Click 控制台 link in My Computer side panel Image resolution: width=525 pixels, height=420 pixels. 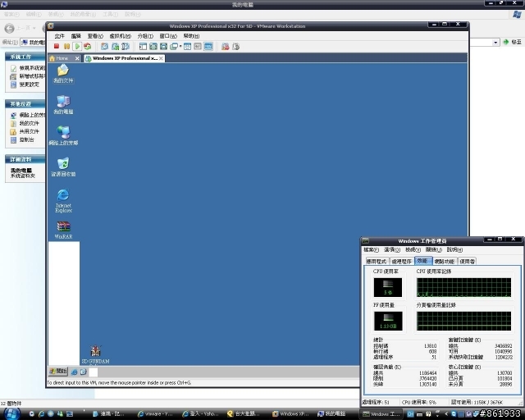click(22, 140)
